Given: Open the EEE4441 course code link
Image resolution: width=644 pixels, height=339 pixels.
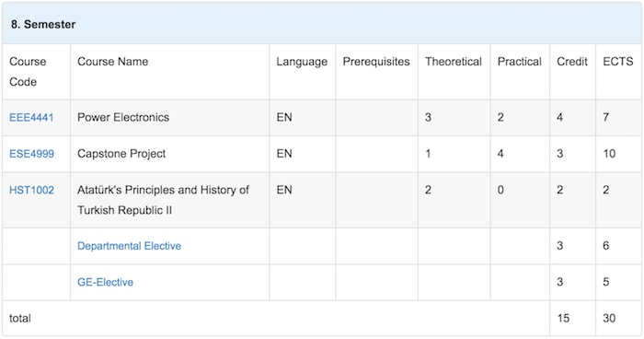Looking at the screenshot, I should [31, 118].
